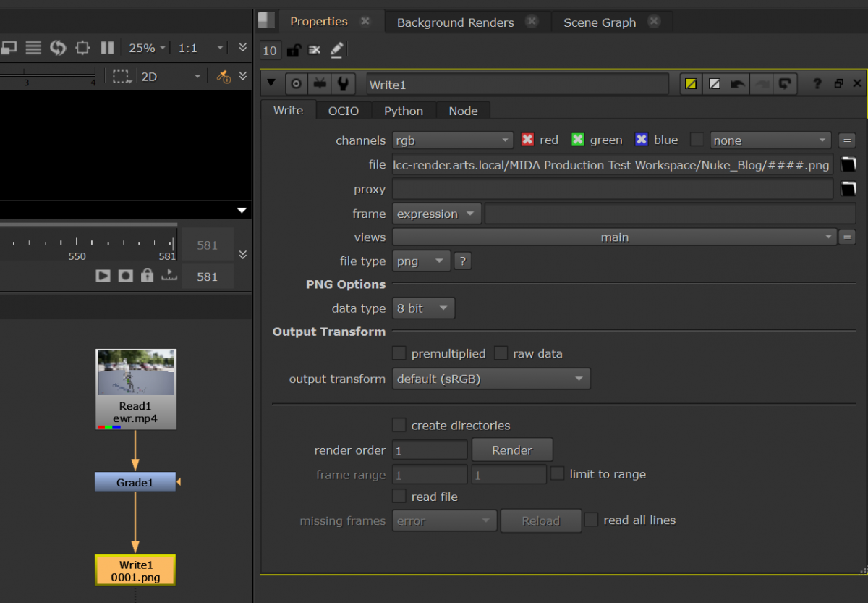This screenshot has width=868, height=603.
Task: Open the Background Renders tab
Action: click(455, 22)
